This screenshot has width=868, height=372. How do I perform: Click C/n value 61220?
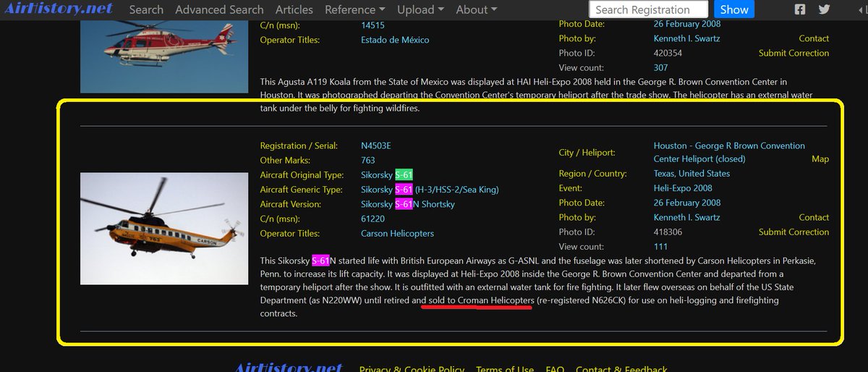click(373, 219)
